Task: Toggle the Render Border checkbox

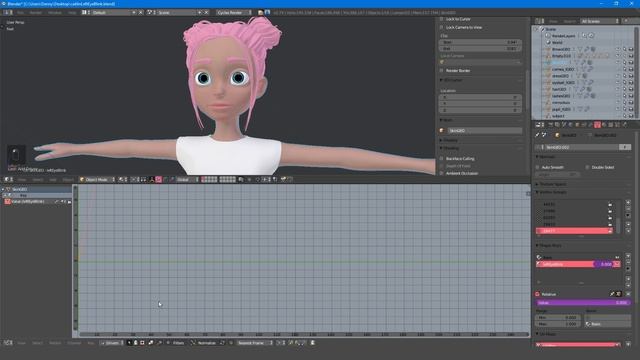Action: point(441,71)
